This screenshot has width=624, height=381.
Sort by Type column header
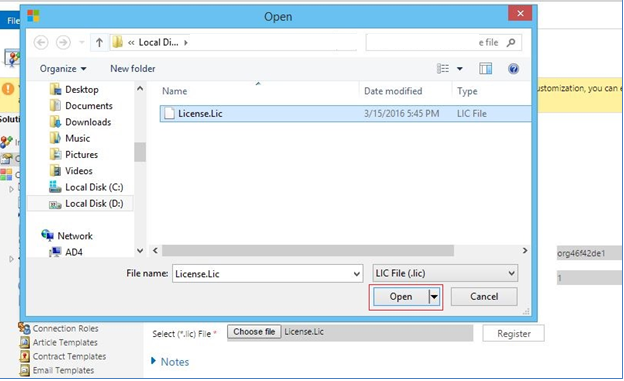coord(467,91)
